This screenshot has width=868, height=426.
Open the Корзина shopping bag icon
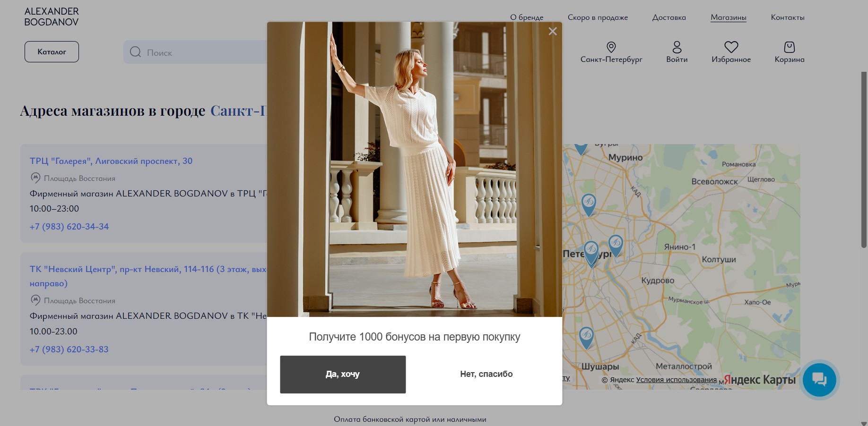pyautogui.click(x=789, y=47)
